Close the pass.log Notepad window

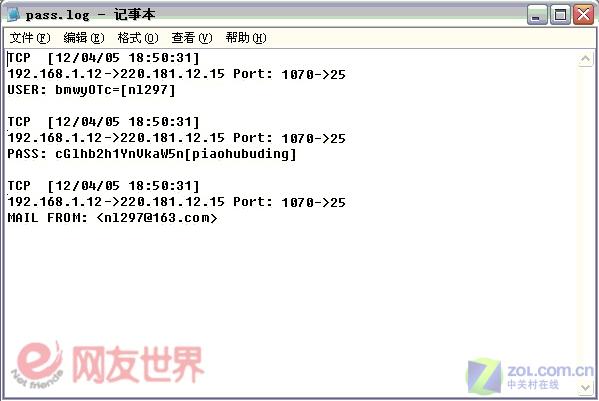click(x=583, y=15)
